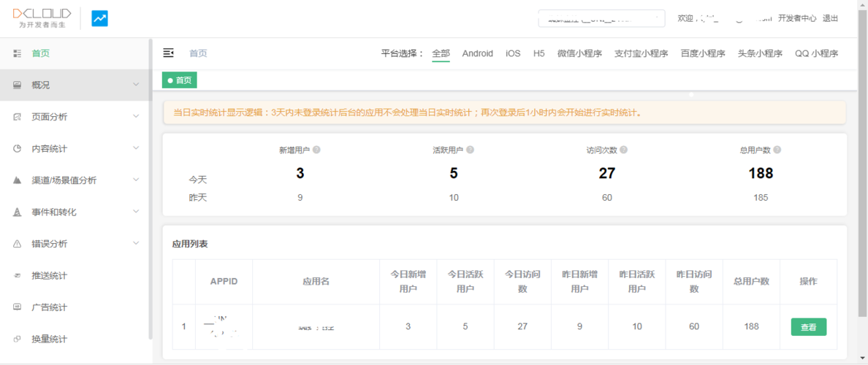Image resolution: width=868 pixels, height=365 pixels.
Task: Click the green 查看 button
Action: pyautogui.click(x=808, y=327)
